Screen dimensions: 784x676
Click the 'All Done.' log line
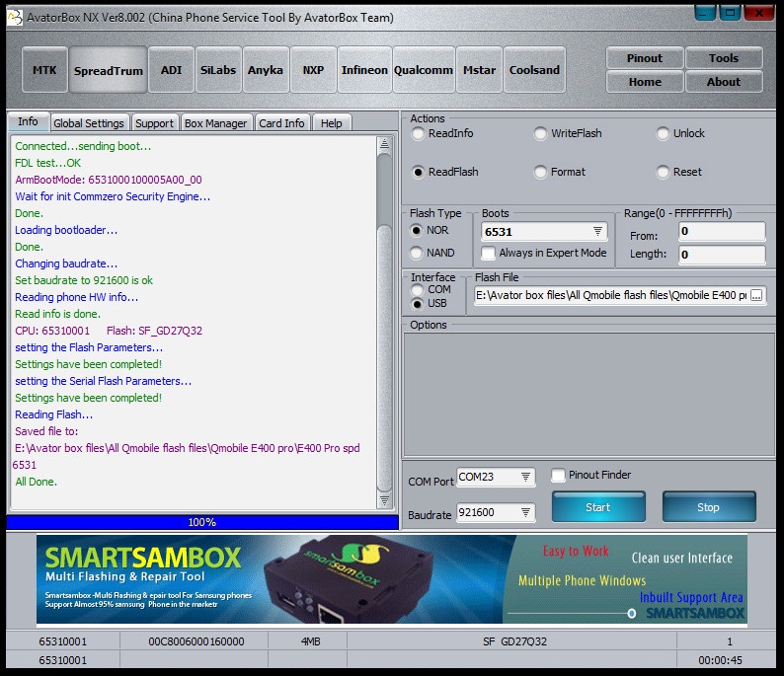click(x=36, y=482)
